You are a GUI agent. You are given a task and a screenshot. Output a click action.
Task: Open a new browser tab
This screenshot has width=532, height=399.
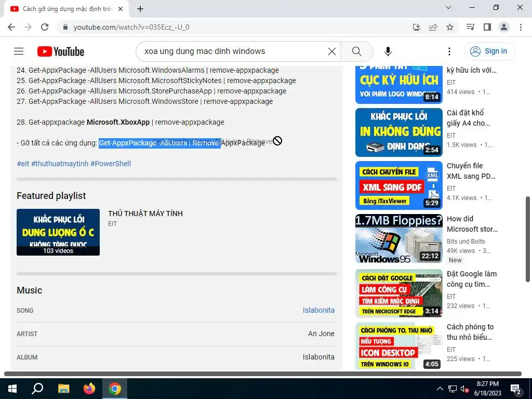[140, 9]
